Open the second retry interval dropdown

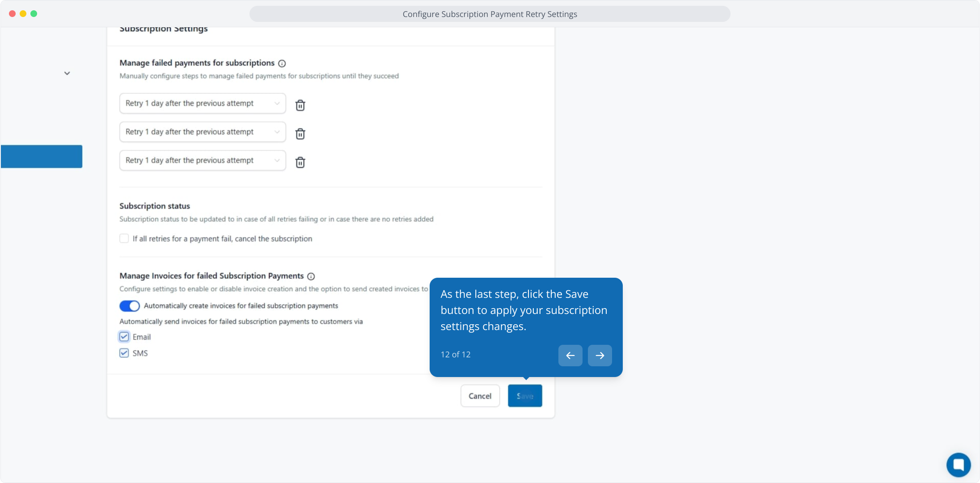pyautogui.click(x=203, y=132)
